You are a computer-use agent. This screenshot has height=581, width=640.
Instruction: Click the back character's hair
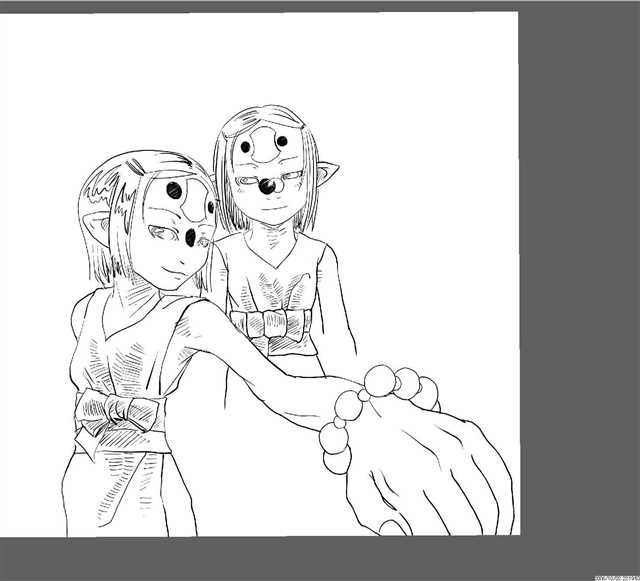point(228,165)
